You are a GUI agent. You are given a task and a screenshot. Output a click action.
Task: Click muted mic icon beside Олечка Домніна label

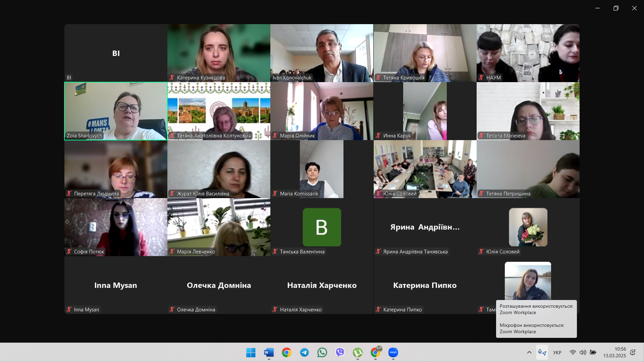tap(172, 310)
